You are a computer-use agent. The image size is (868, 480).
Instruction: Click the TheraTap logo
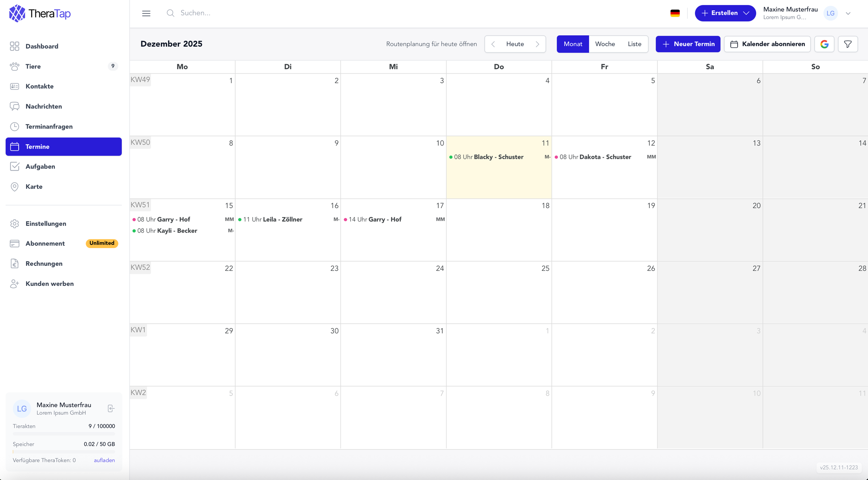[39, 13]
